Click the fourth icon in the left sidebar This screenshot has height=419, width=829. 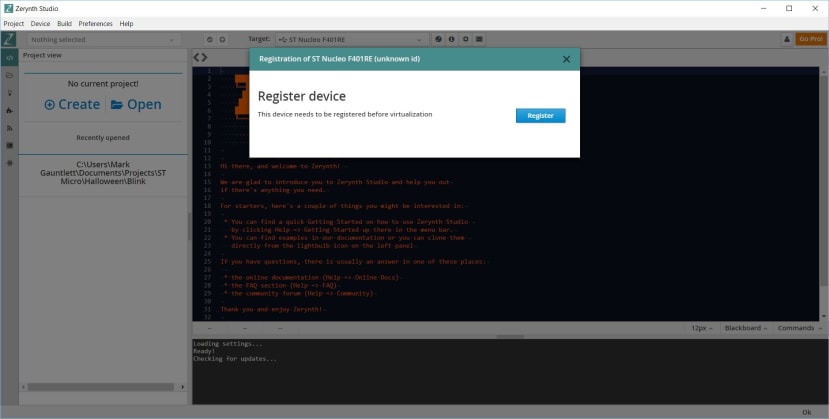(9, 110)
